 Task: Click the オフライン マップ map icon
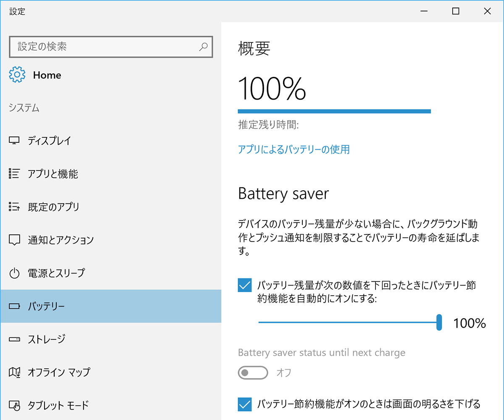14,372
